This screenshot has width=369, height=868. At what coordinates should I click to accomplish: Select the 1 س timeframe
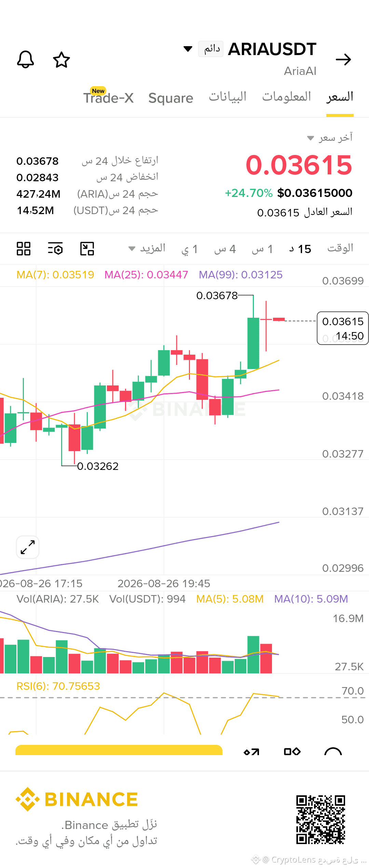pyautogui.click(x=262, y=249)
